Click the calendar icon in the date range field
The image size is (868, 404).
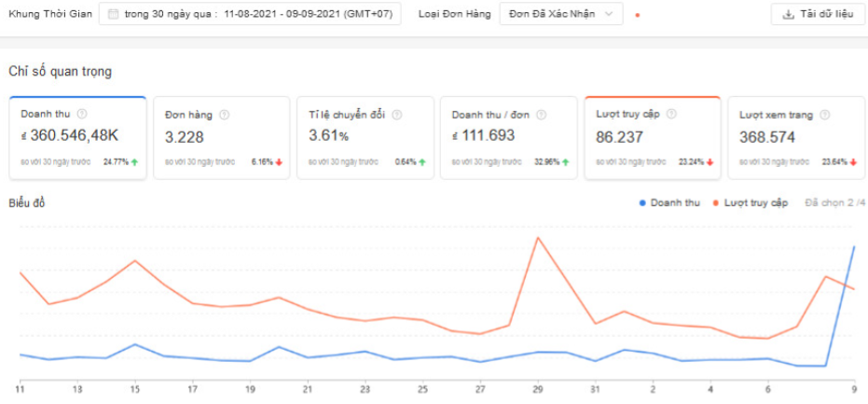pos(113,14)
